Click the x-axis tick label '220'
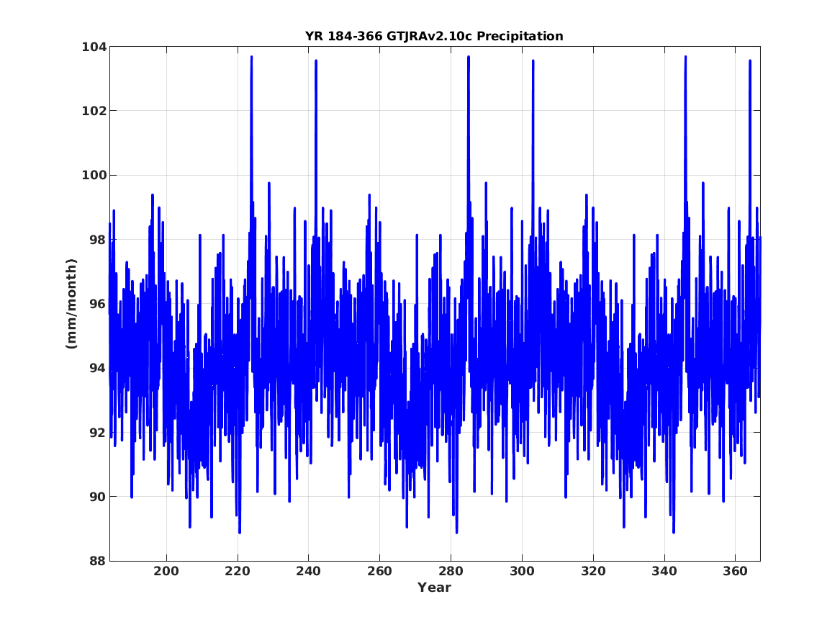Viewport: 840px width, 630px height. 238,572
